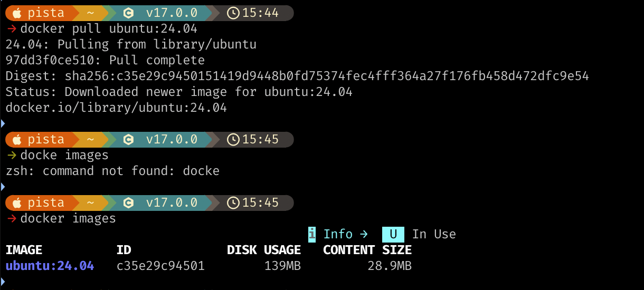Click the clock icon in the third prompt
This screenshot has height=290, width=644.
click(233, 203)
